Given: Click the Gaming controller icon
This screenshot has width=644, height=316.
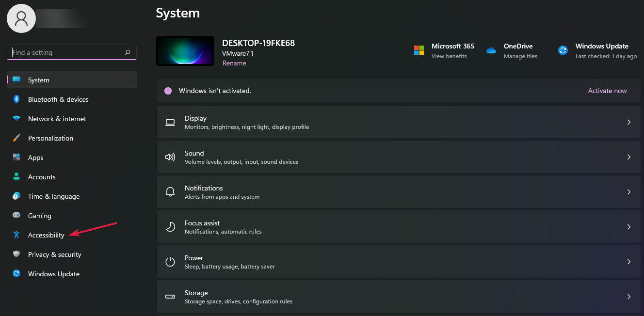Looking at the screenshot, I should (16, 216).
